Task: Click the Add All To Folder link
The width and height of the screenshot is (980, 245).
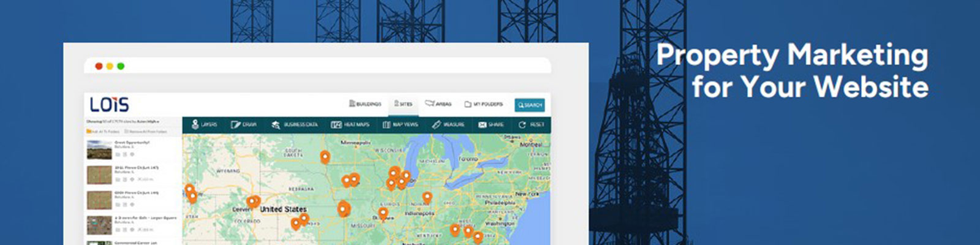Action: click(103, 132)
